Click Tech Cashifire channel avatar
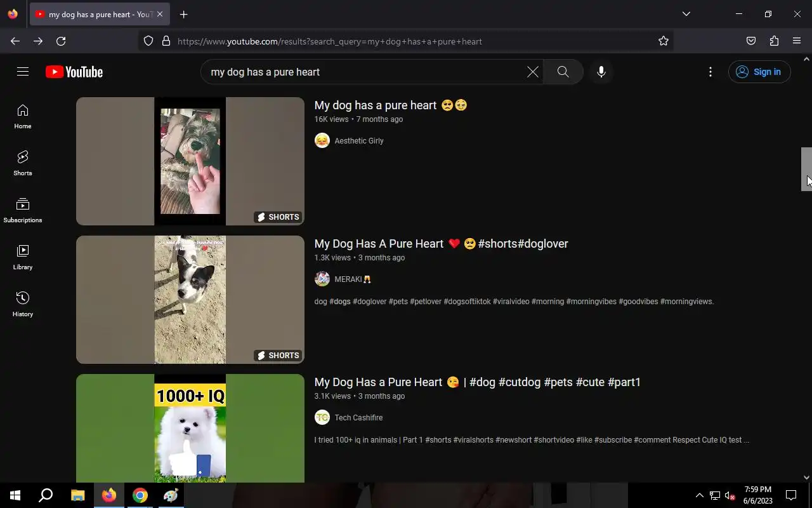The image size is (812, 508). pos(322,418)
